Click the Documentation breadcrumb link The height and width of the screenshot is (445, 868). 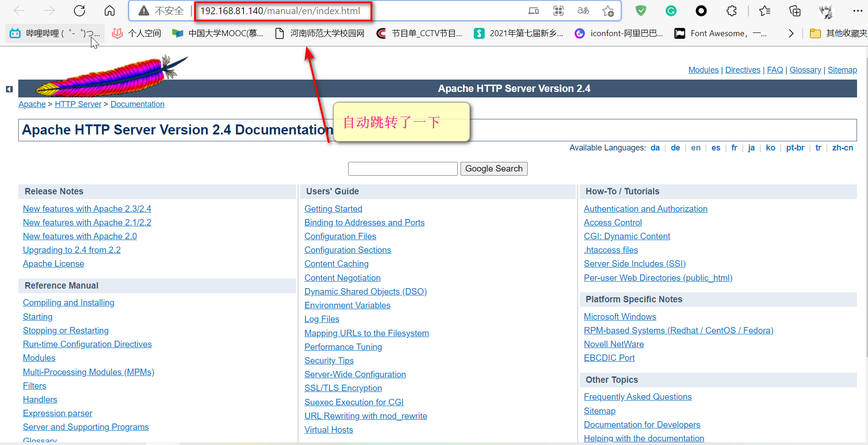138,104
